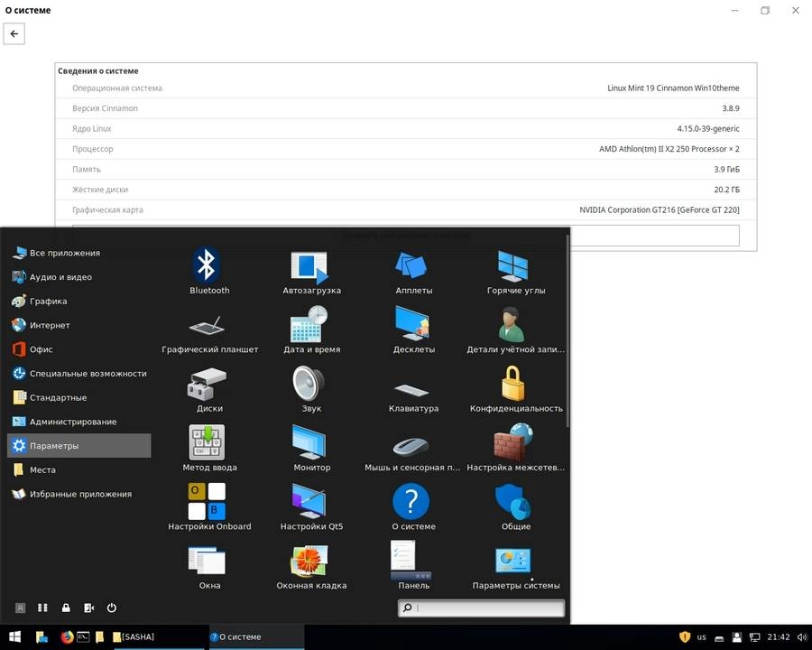Click the AMD Athlon processor value
The height and width of the screenshot is (650, 812).
point(669,149)
